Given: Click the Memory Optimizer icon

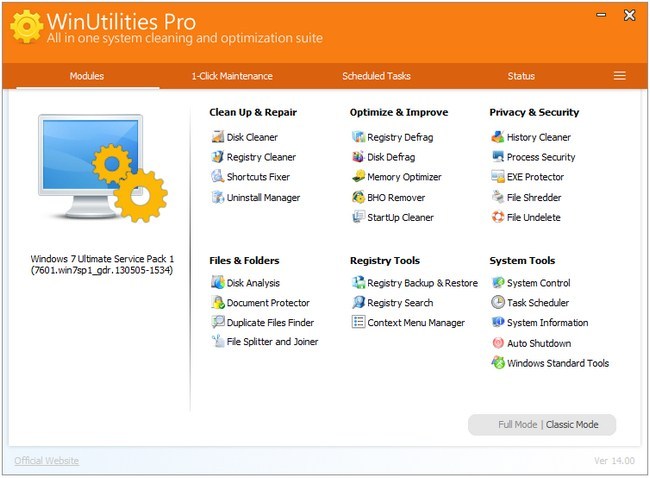Looking at the screenshot, I should coord(358,176).
